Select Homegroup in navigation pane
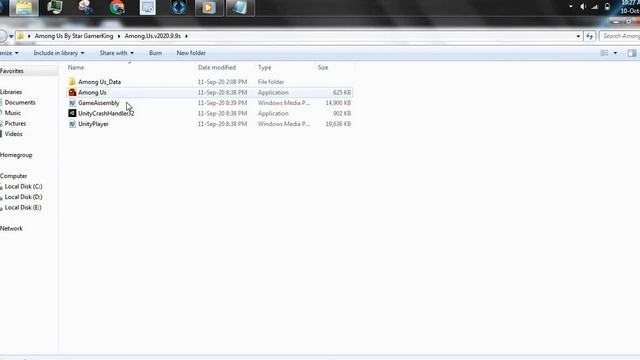This screenshot has width=640, height=360. point(16,155)
